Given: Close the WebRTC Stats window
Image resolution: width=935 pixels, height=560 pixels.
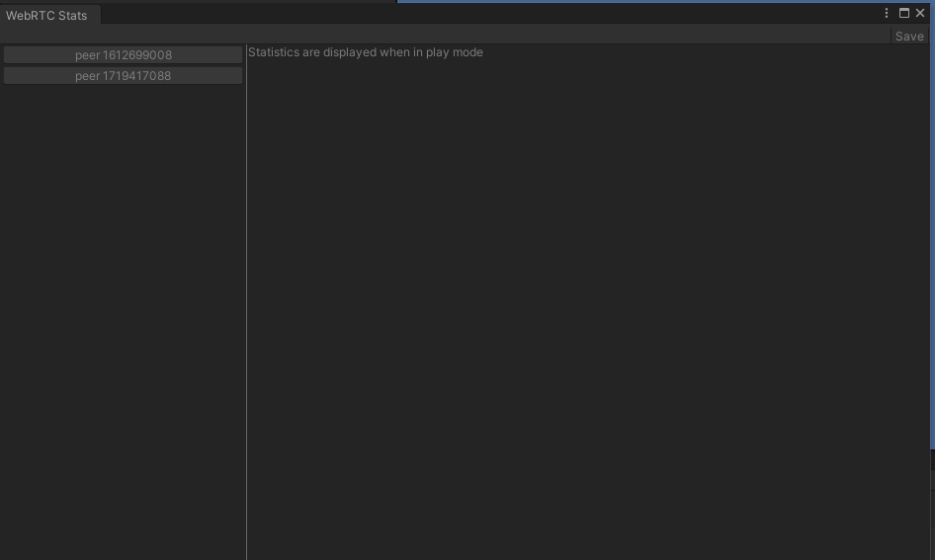Looking at the screenshot, I should coord(920,14).
